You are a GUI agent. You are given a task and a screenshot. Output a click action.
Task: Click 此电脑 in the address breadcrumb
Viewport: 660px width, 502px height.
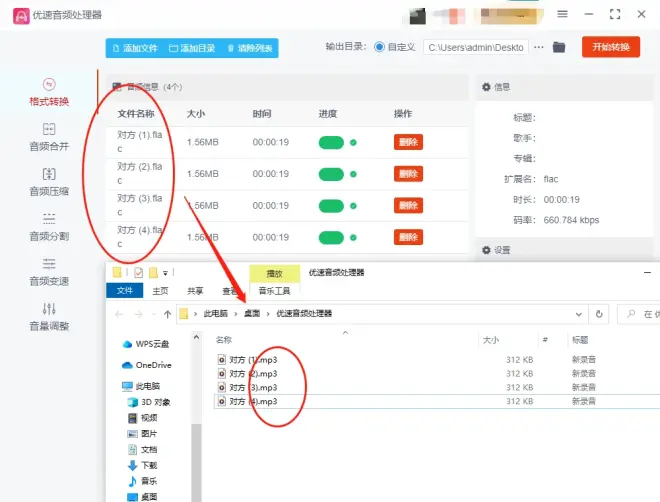tap(216, 313)
